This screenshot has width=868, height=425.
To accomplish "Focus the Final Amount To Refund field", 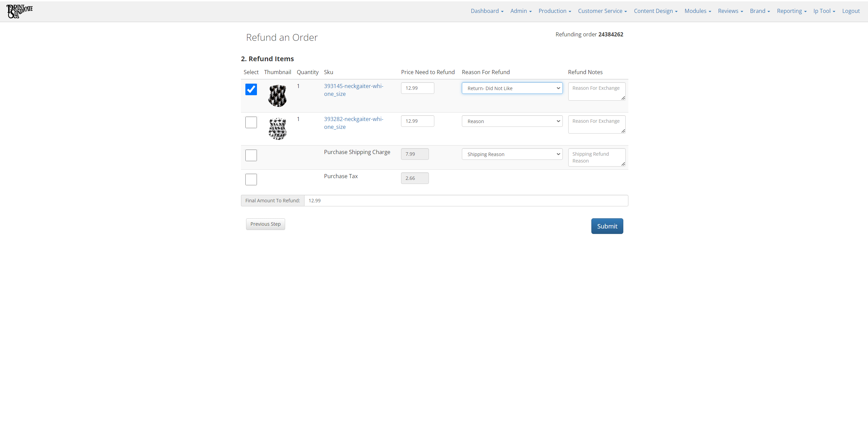I will point(466,201).
